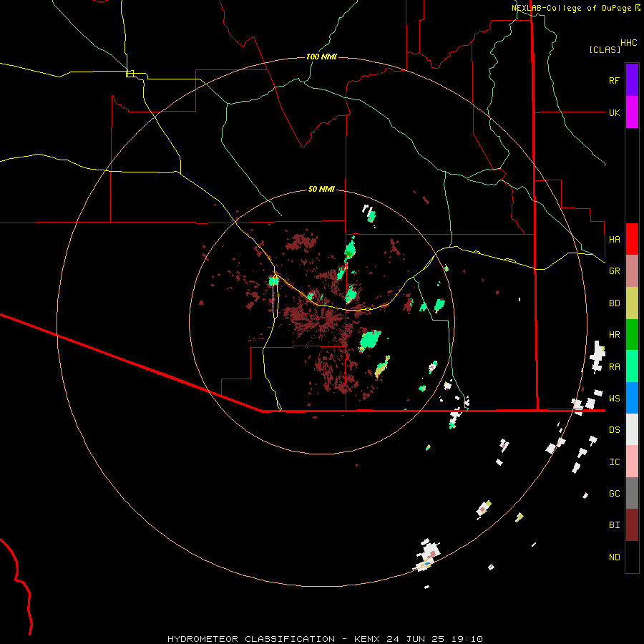Choose the brown BI legend swatch
Image resolution: width=644 pixels, height=644 pixels.
[632, 525]
